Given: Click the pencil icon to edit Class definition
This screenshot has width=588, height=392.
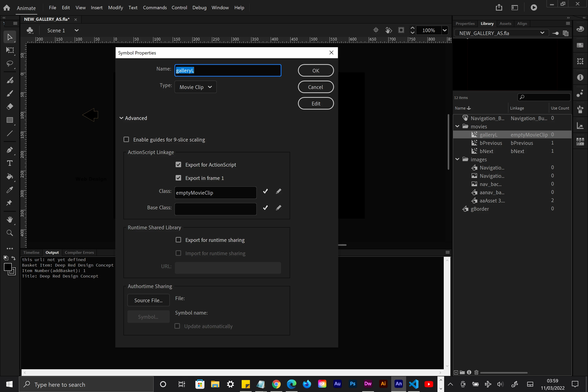Looking at the screenshot, I should pyautogui.click(x=279, y=191).
